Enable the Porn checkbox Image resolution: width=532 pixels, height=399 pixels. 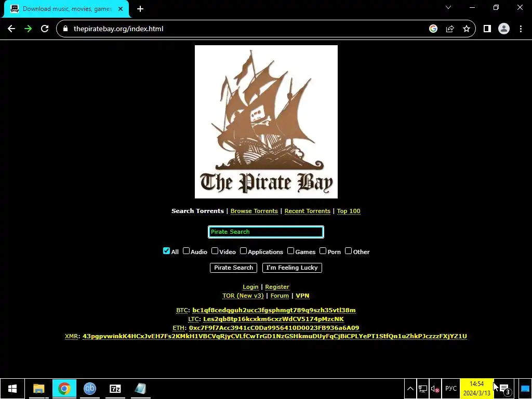coord(323,251)
